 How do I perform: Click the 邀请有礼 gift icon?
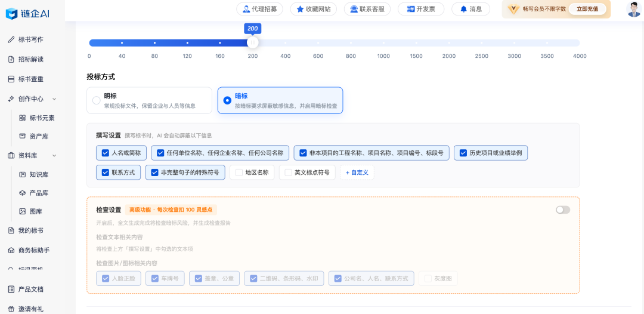pos(11,309)
